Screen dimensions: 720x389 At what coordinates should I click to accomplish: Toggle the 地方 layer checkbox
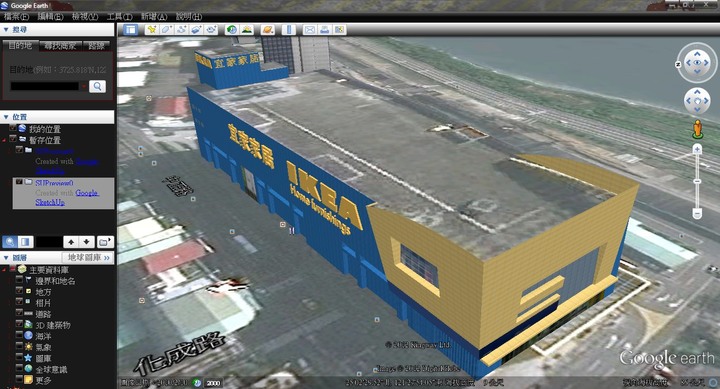tap(19, 291)
